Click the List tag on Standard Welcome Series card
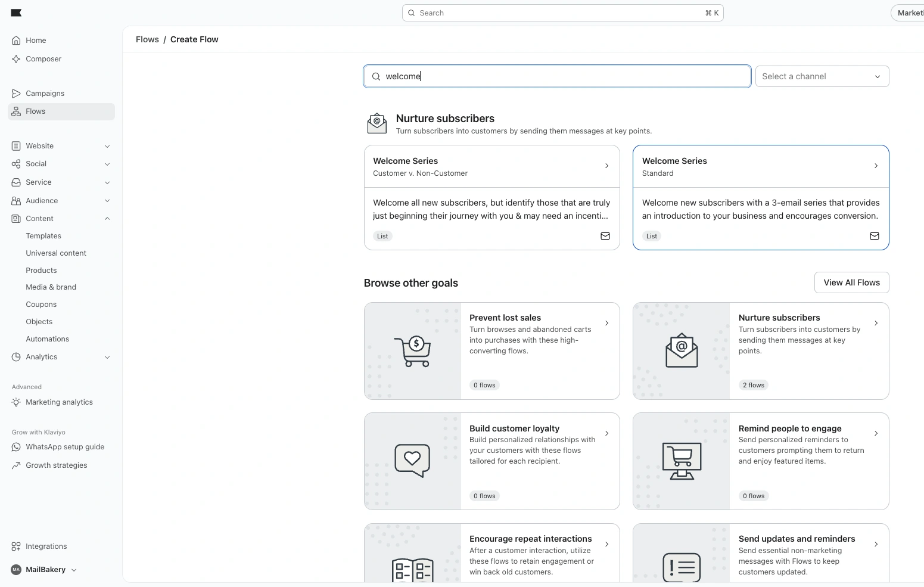This screenshot has height=587, width=924. (x=652, y=236)
